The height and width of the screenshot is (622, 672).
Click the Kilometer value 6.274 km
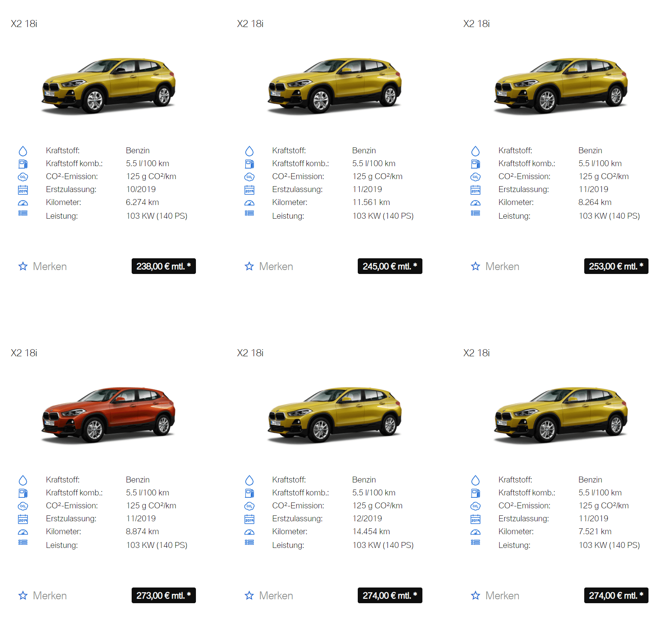tap(142, 202)
